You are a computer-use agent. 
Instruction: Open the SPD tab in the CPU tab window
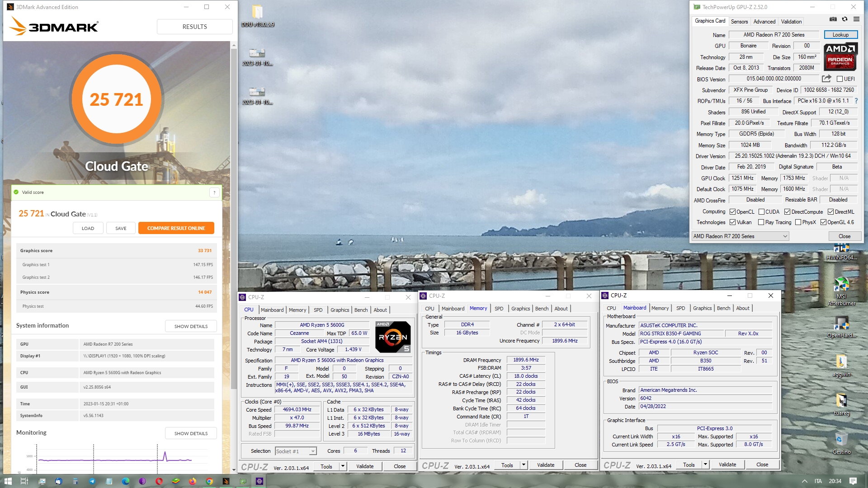318,310
